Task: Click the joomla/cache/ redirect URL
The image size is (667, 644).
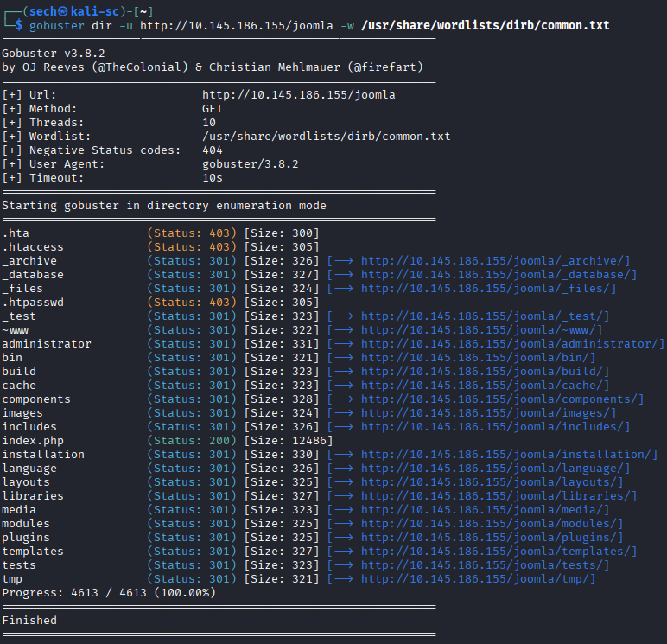Action: pos(482,386)
